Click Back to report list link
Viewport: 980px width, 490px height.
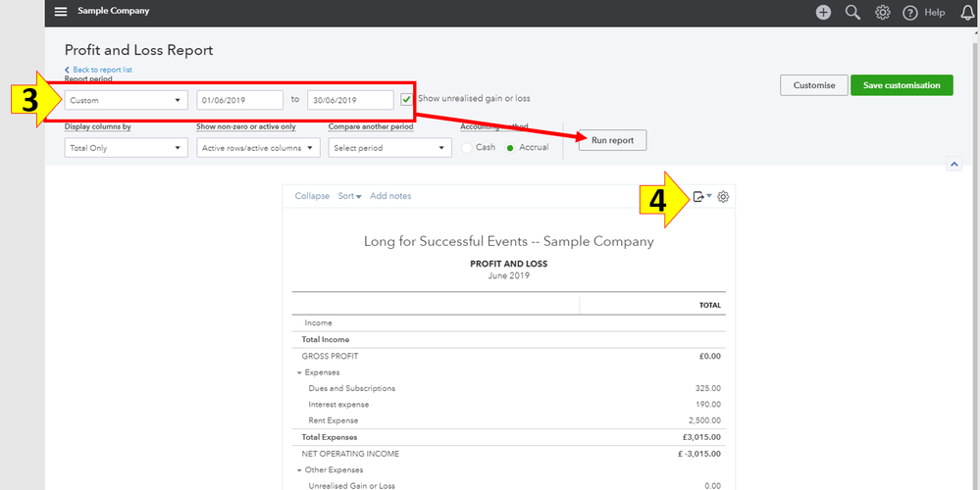pos(102,70)
